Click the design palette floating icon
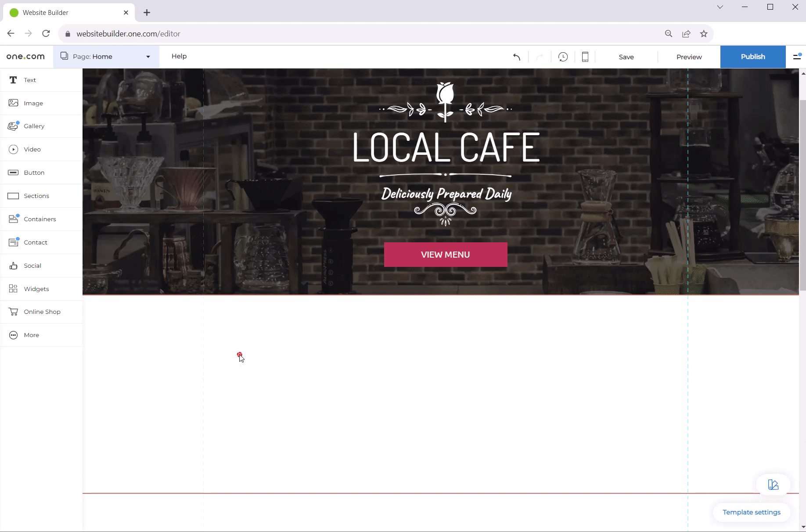806x532 pixels. point(773,485)
